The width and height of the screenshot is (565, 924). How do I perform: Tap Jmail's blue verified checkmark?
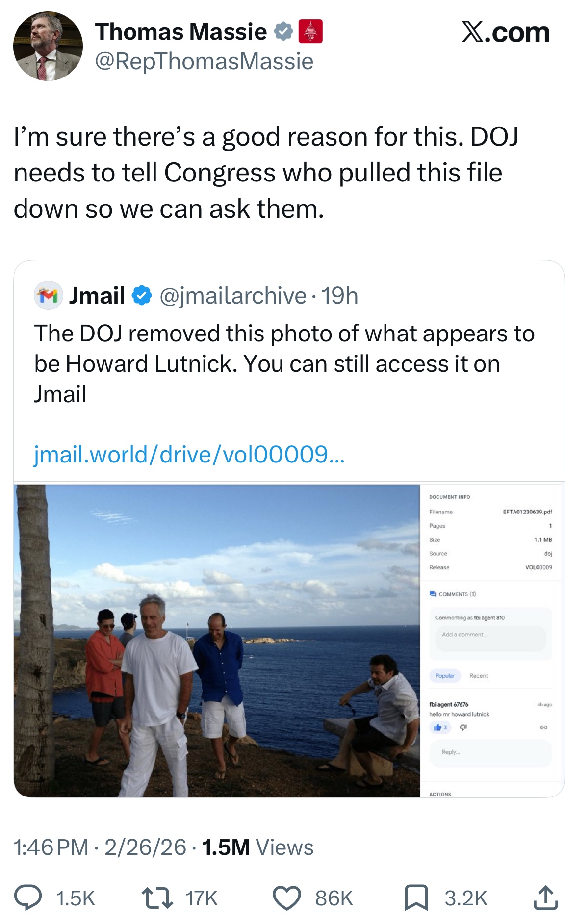(x=142, y=296)
